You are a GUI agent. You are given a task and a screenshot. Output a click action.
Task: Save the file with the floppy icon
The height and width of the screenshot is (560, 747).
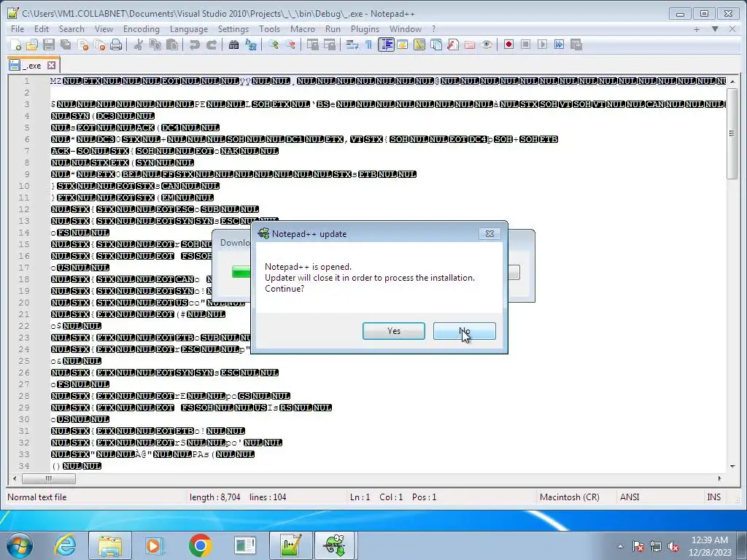coord(49,44)
